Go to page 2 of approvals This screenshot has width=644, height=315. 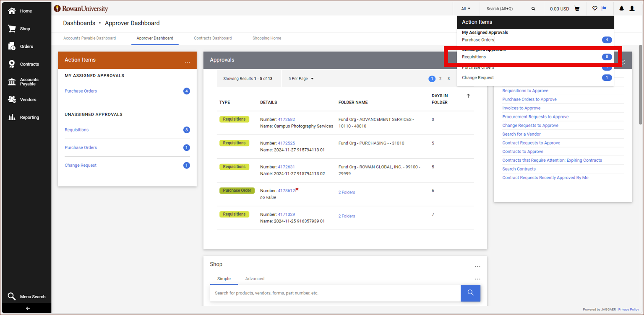[x=440, y=79]
